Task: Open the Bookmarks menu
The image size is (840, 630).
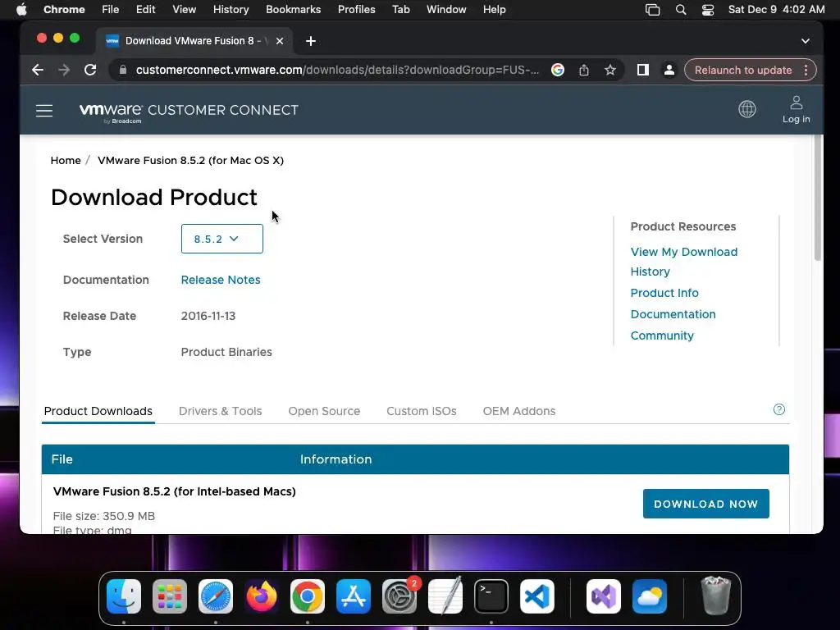Action: tap(293, 10)
